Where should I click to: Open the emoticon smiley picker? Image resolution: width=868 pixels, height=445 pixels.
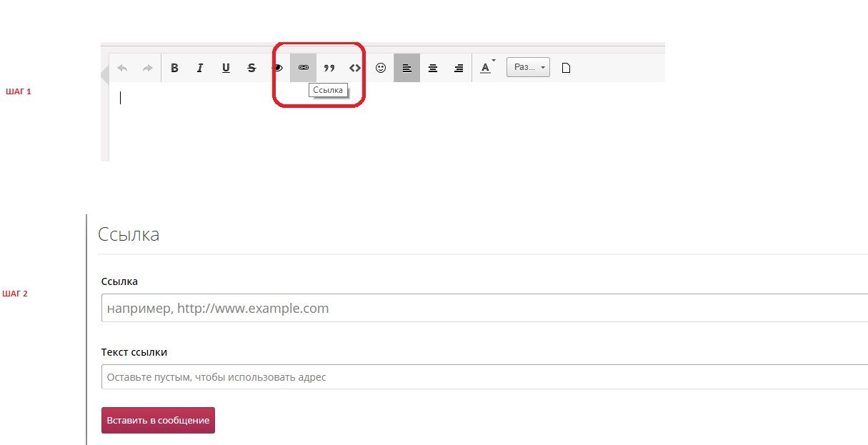point(381,68)
